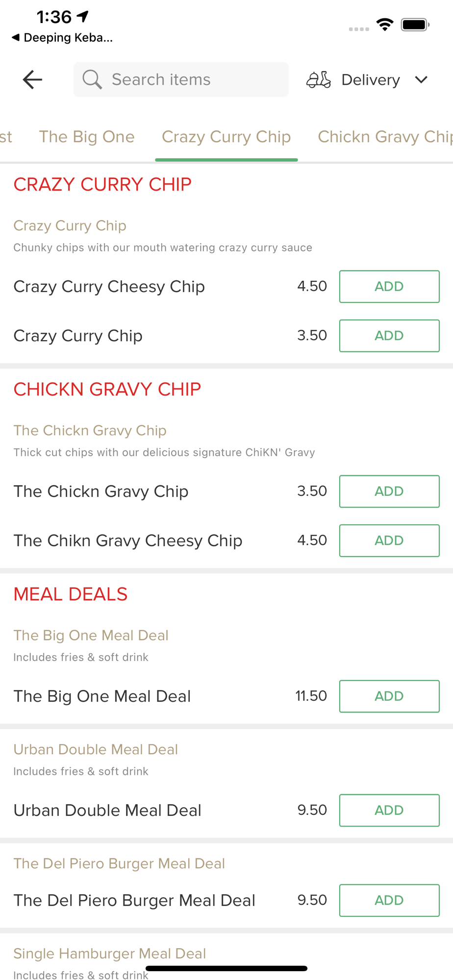Tap the location arrow beside time

click(83, 17)
